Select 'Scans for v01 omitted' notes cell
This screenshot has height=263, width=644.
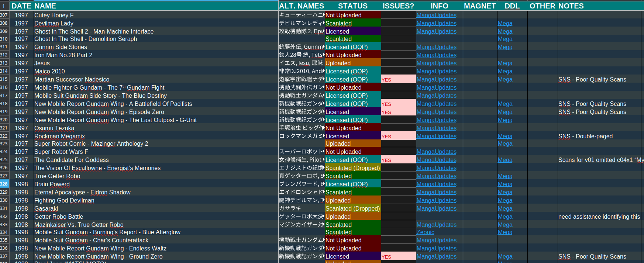[600, 160]
